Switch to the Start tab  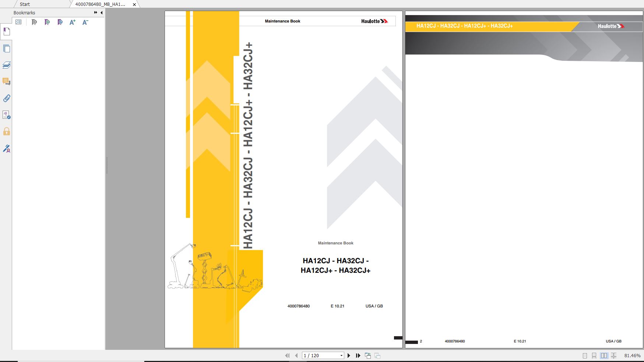[x=25, y=4]
